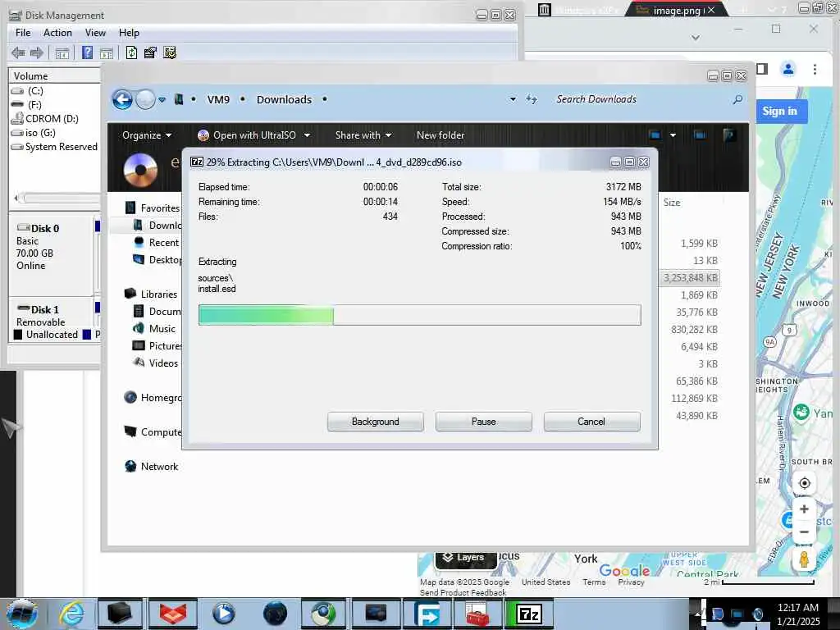Click Explorer forward navigation button

145,99
